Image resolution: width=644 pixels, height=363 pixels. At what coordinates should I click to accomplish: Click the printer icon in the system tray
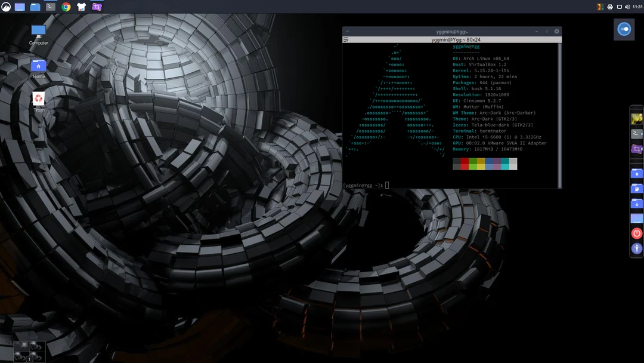point(611,7)
